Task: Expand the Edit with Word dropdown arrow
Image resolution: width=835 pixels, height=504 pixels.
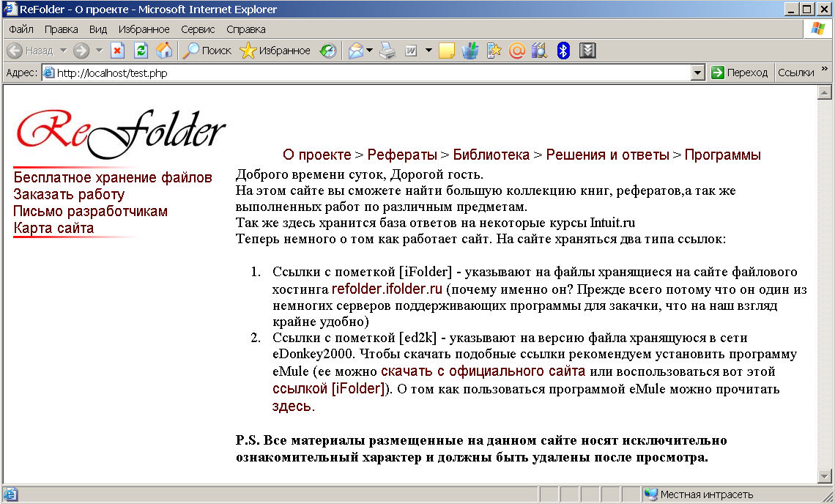Action: [x=428, y=51]
